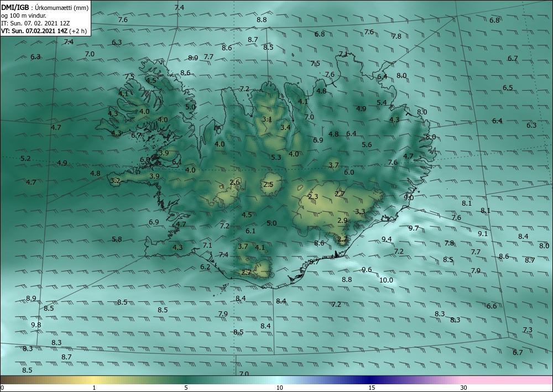Select the 'VT: Sun. 07.02.2021 14Z (+2 h)' line
Screen dimensions: 553x392
pos(44,31)
